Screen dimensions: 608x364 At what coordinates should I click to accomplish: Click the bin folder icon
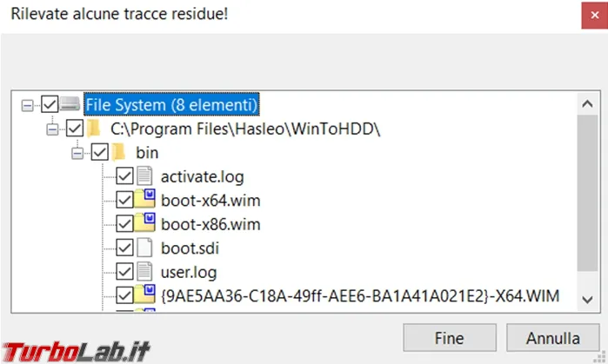118,152
